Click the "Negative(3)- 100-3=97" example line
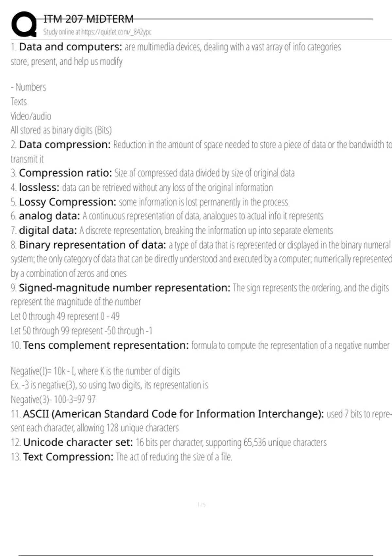 [x=53, y=399]
